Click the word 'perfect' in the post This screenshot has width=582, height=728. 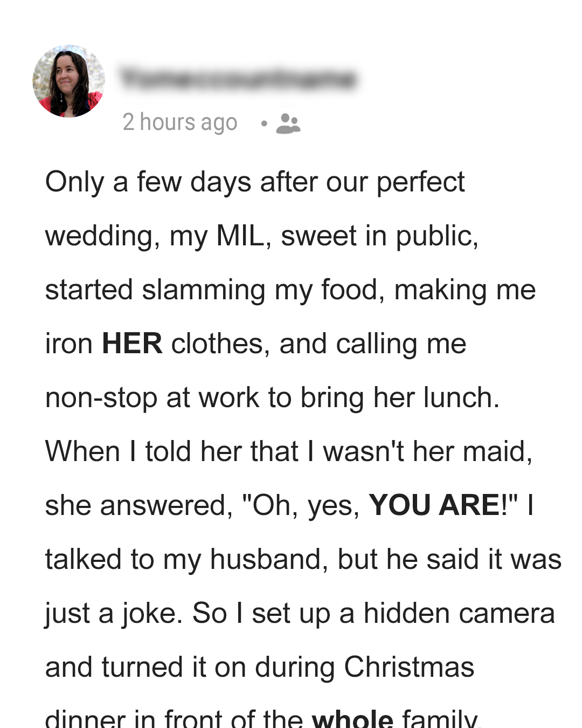(x=420, y=182)
